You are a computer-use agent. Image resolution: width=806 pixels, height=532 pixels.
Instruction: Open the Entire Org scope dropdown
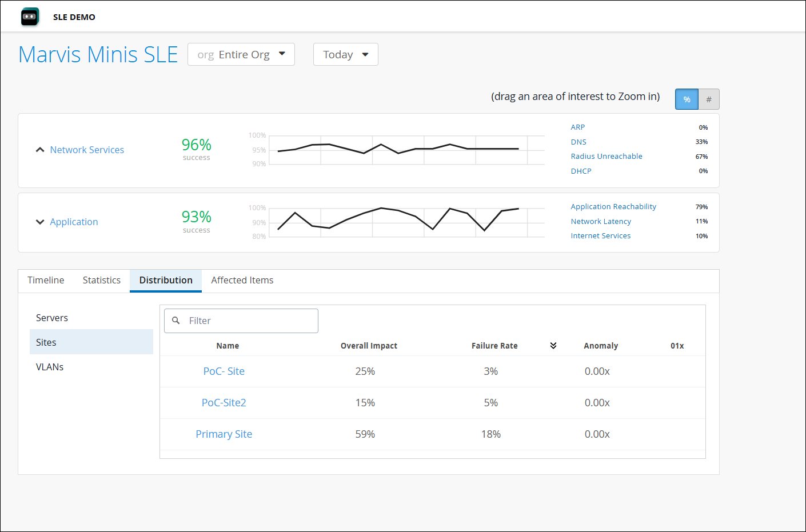(241, 54)
